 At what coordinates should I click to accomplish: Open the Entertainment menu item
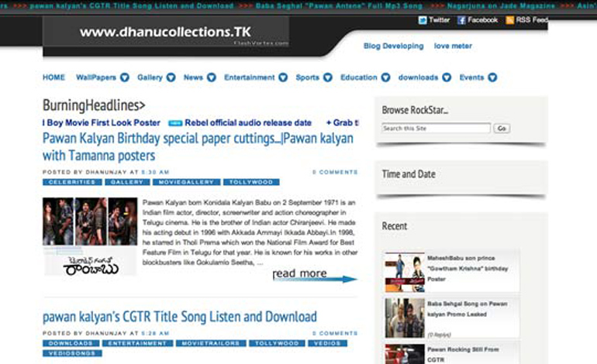coord(249,77)
